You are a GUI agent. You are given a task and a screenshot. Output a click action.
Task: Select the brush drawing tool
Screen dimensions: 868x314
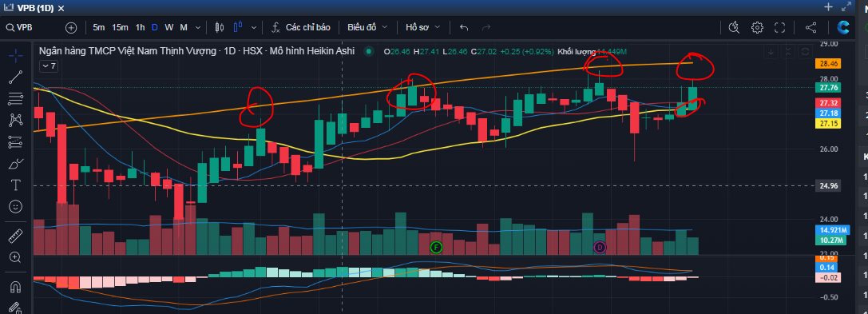click(15, 164)
